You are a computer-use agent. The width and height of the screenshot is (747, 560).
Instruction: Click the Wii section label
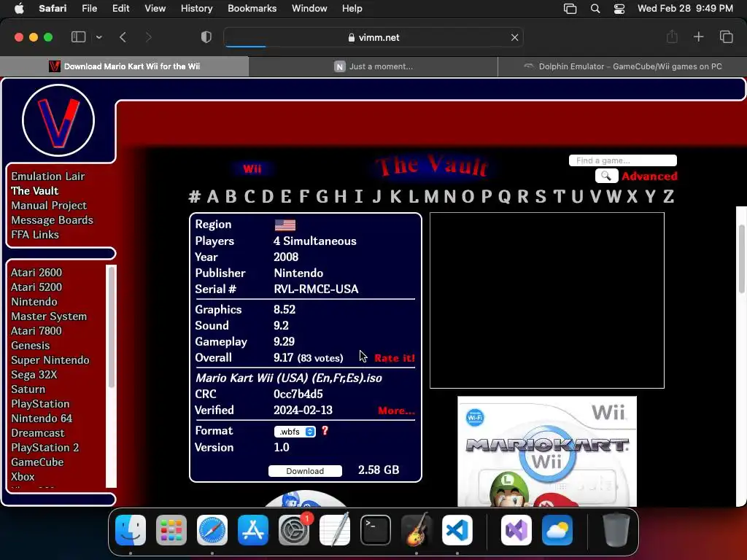click(252, 168)
